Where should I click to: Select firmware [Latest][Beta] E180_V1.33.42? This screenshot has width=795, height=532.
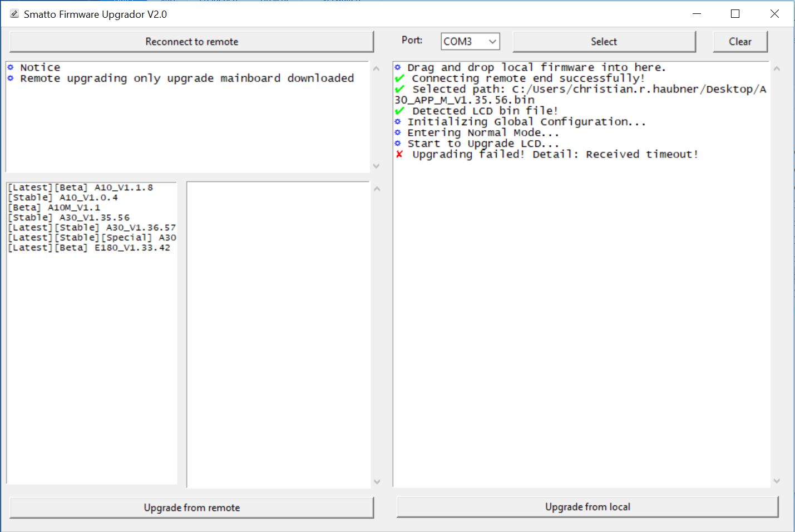(x=89, y=248)
